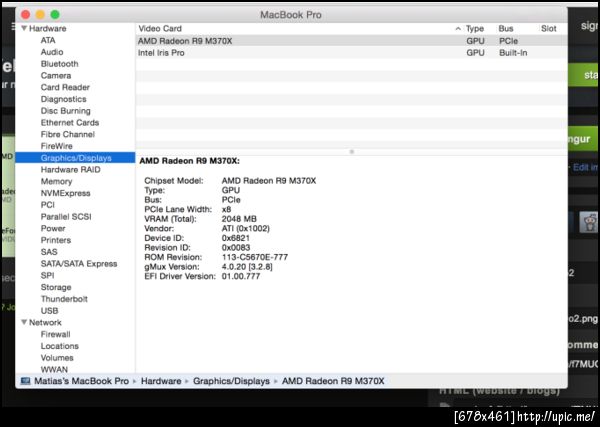Open the Storage entry
Viewport: 600px width, 427px height.
(56, 287)
